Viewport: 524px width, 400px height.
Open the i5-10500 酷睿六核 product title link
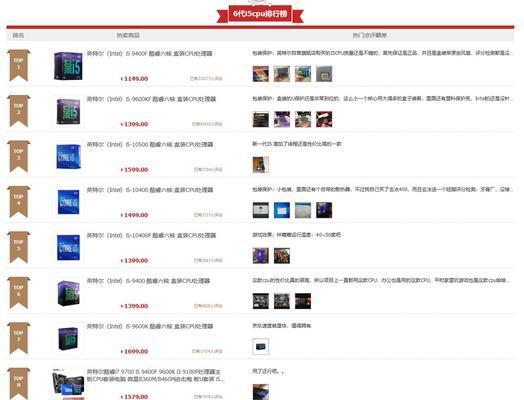150,144
